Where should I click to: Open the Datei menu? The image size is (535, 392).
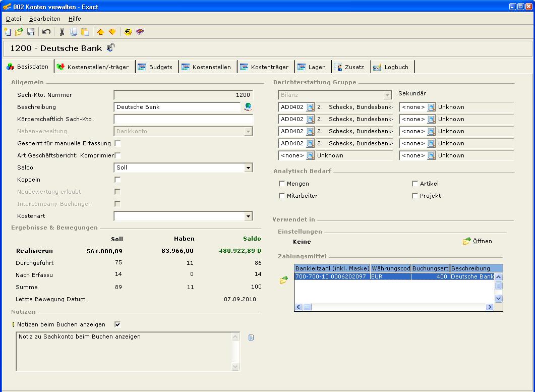pos(14,19)
